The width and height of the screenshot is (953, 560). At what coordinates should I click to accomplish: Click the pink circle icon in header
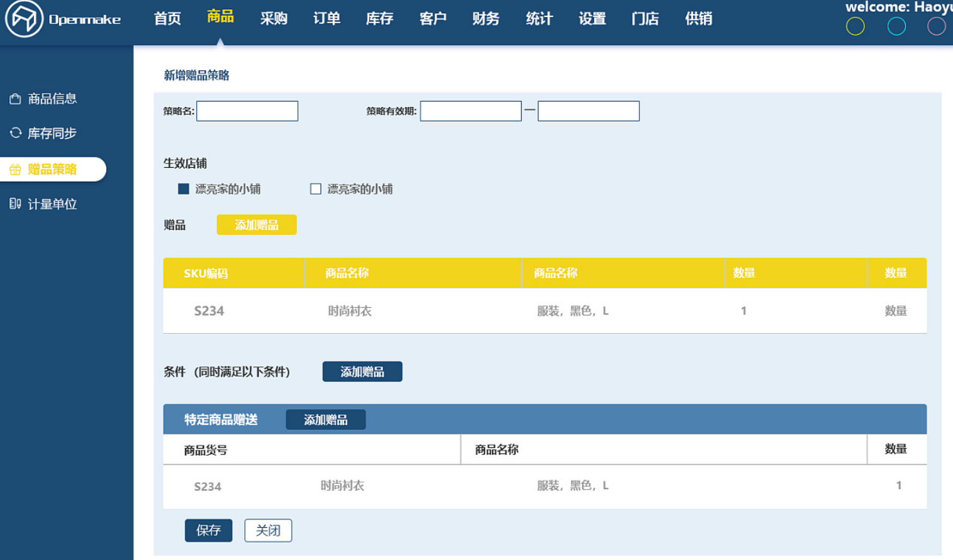(937, 26)
